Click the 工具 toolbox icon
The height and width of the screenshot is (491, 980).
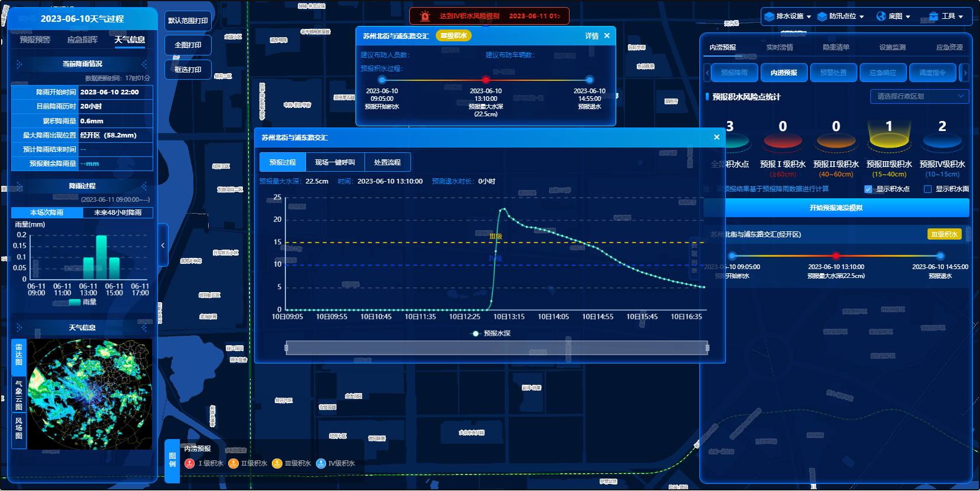coord(933,16)
